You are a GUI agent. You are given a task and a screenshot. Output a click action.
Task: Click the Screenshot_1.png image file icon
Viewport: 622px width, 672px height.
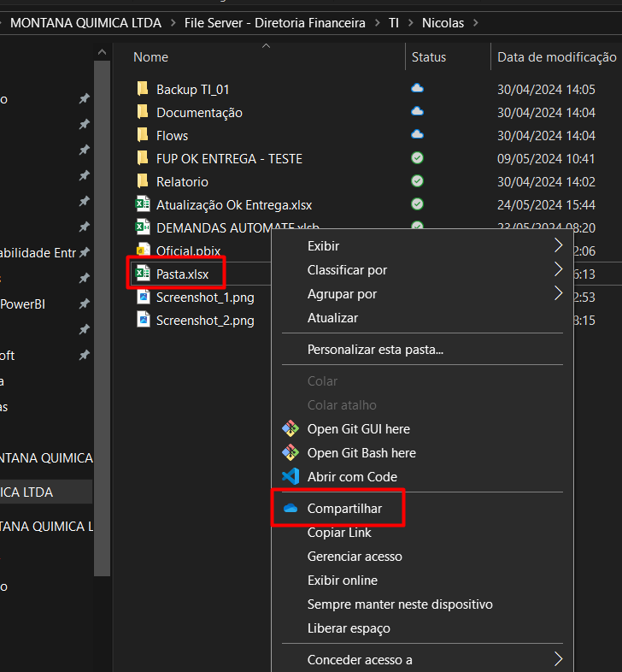[143, 298]
